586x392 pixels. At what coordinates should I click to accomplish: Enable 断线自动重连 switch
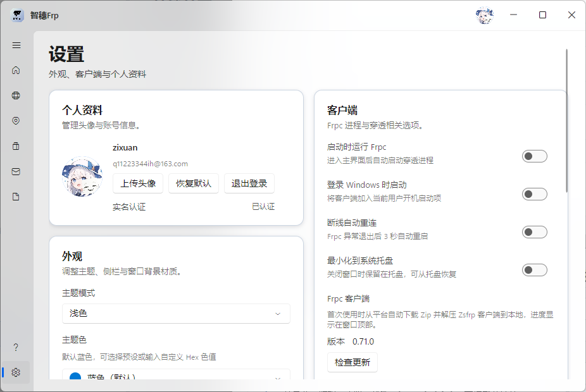click(x=535, y=232)
